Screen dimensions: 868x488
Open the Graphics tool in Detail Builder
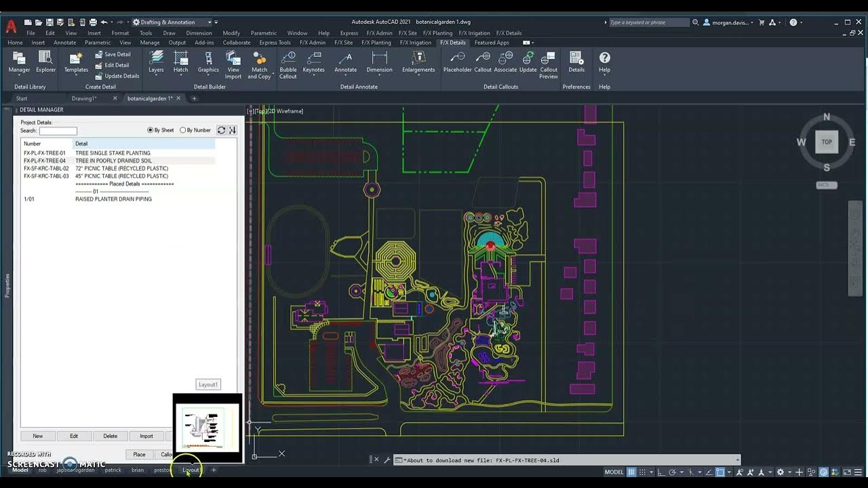208,62
